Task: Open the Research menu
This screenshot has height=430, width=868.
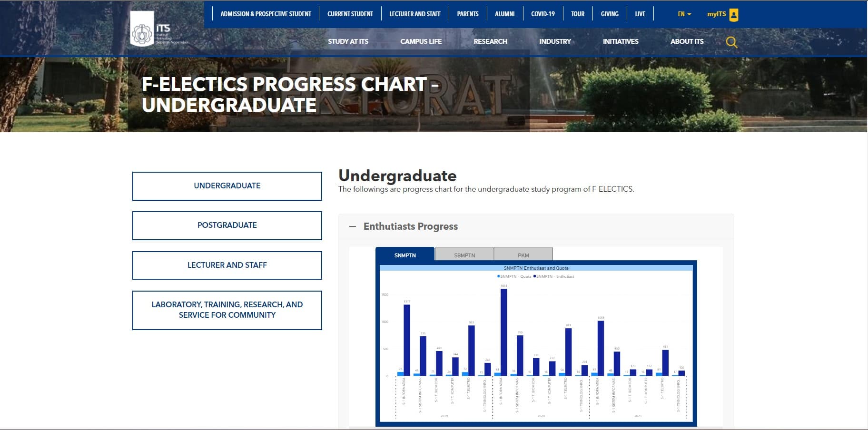Action: (490, 41)
